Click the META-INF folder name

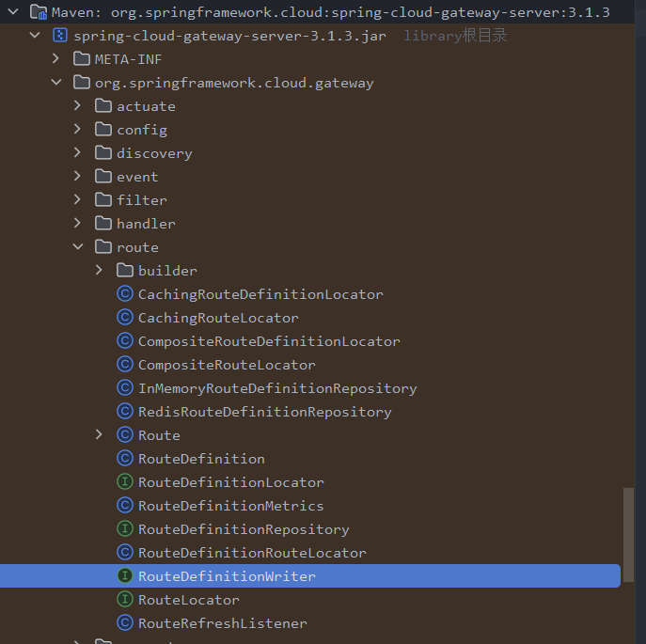click(x=128, y=59)
